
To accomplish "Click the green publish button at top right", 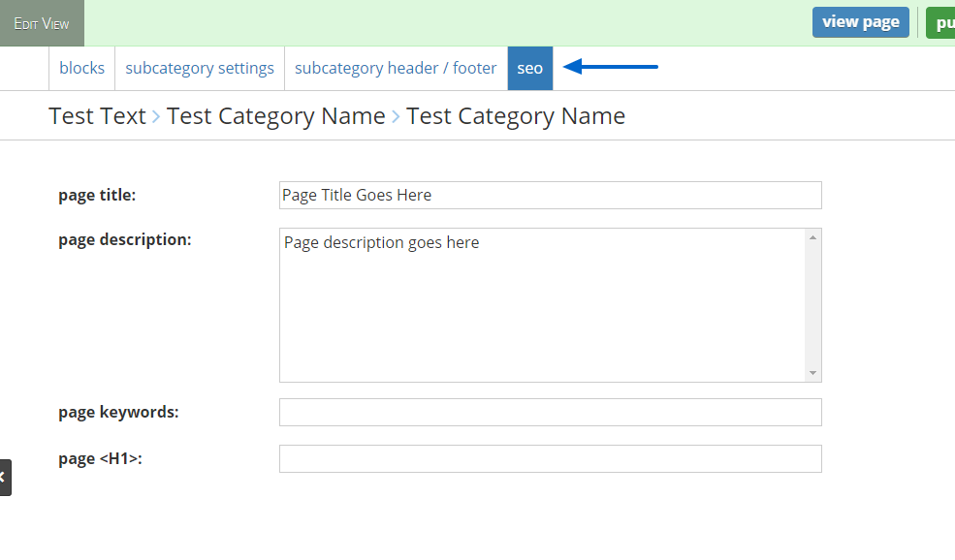I will pyautogui.click(x=940, y=22).
